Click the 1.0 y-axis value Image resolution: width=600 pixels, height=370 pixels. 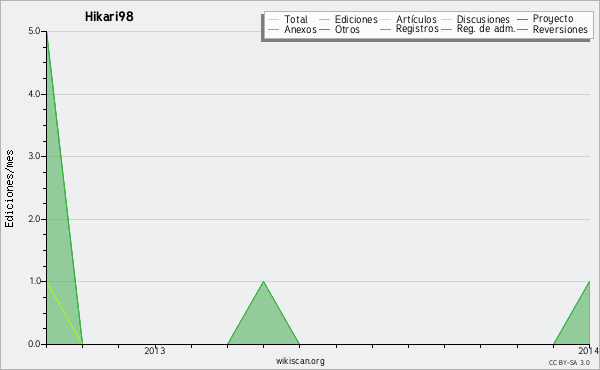point(34,282)
